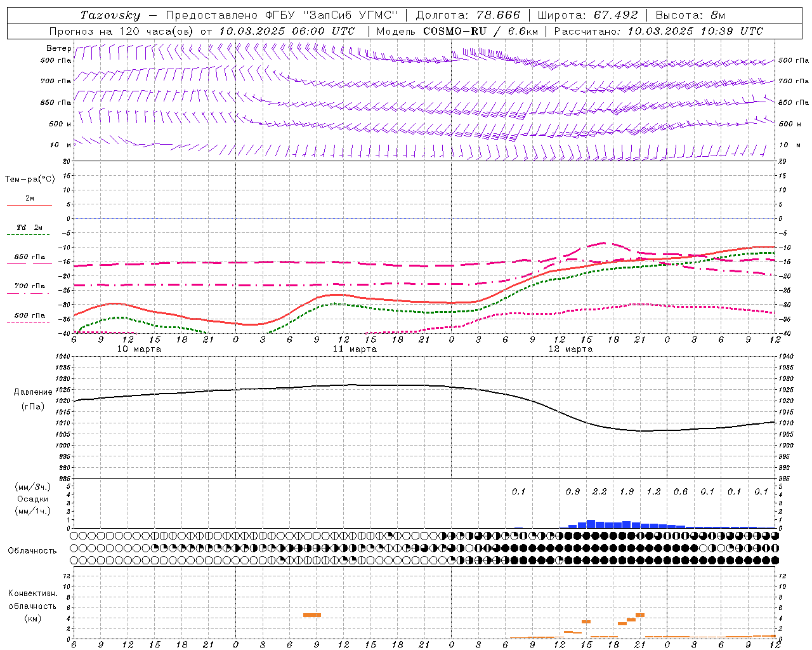Click the "2м" temperature legend entry
The image size is (812, 650).
pyautogui.click(x=30, y=198)
